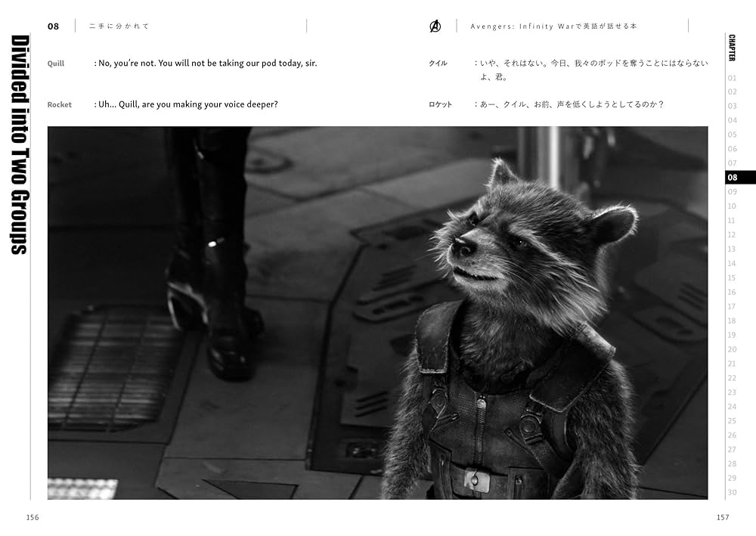
Task: Select chapter 25 in the side index
Action: [733, 421]
